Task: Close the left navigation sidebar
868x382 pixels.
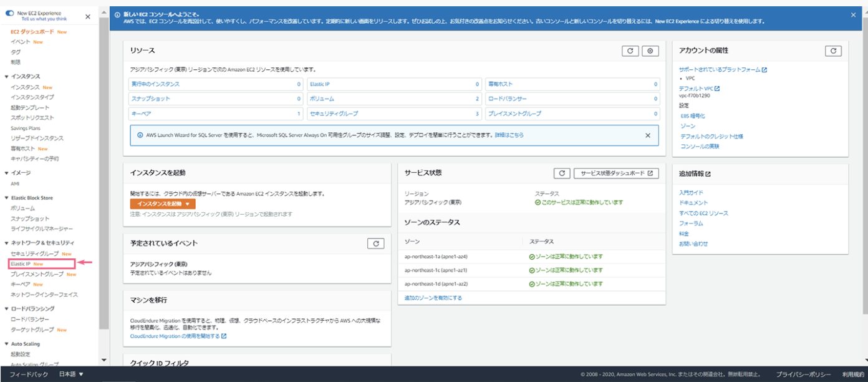Action: pyautogui.click(x=87, y=17)
